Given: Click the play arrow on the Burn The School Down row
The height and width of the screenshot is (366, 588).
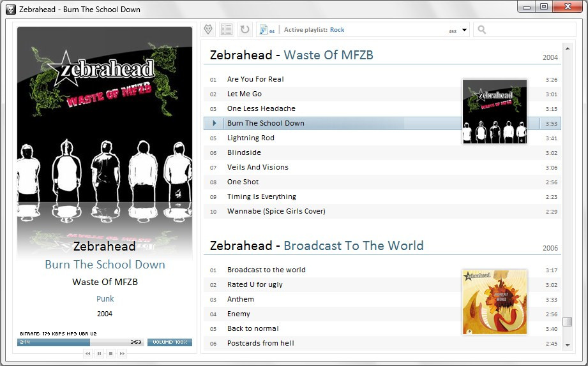Looking at the screenshot, I should pos(214,123).
